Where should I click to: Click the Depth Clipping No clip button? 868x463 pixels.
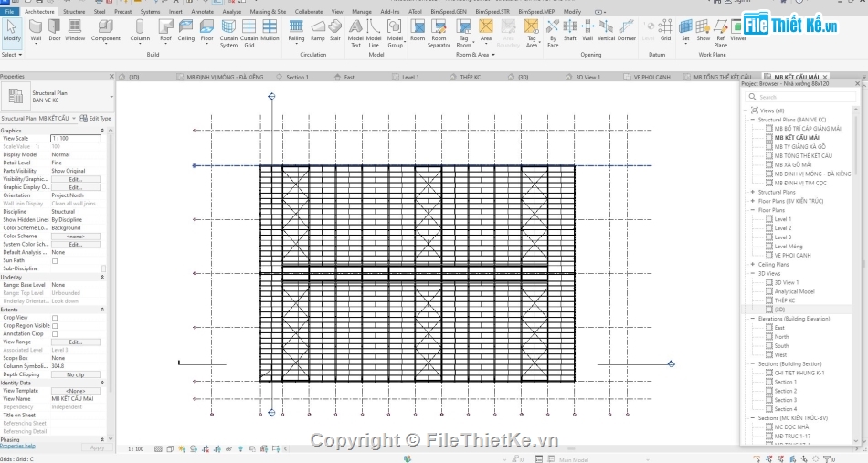[75, 374]
